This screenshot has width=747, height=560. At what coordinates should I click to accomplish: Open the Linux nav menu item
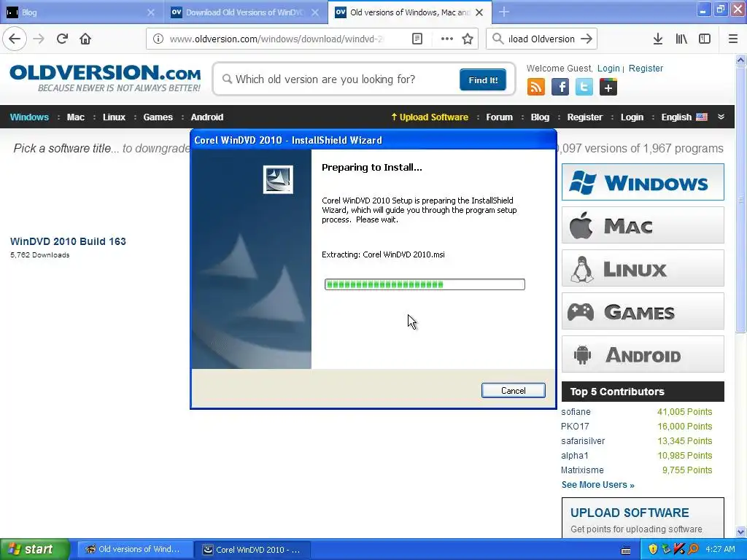pyautogui.click(x=115, y=117)
